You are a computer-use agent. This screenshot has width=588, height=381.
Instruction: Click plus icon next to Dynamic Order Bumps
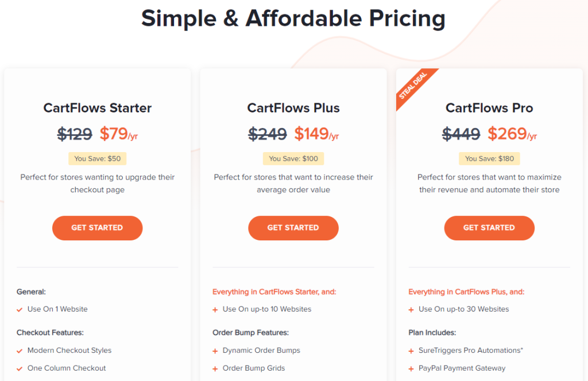click(215, 351)
